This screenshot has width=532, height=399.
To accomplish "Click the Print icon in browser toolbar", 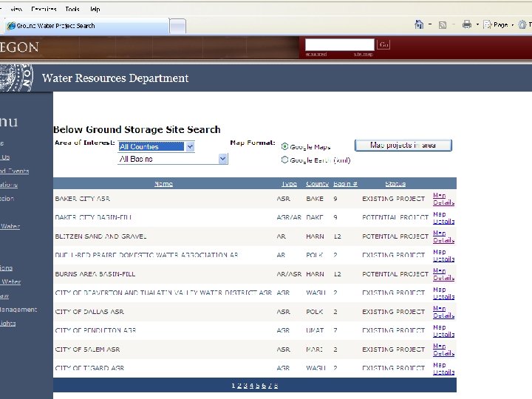I will [x=467, y=24].
